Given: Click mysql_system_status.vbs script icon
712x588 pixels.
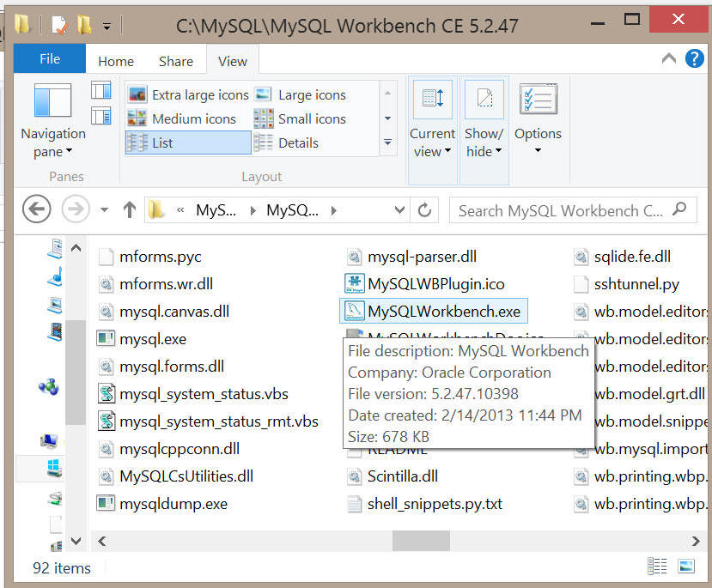Looking at the screenshot, I should tap(106, 394).
